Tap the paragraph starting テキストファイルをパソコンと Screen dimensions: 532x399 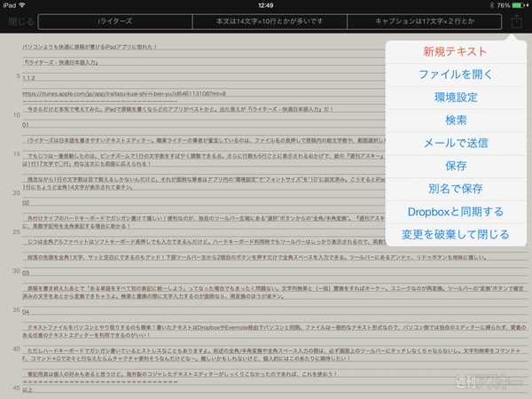pos(274,331)
